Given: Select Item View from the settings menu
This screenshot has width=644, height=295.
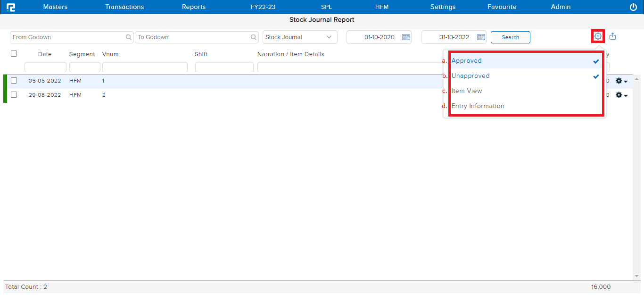Looking at the screenshot, I should (x=467, y=91).
